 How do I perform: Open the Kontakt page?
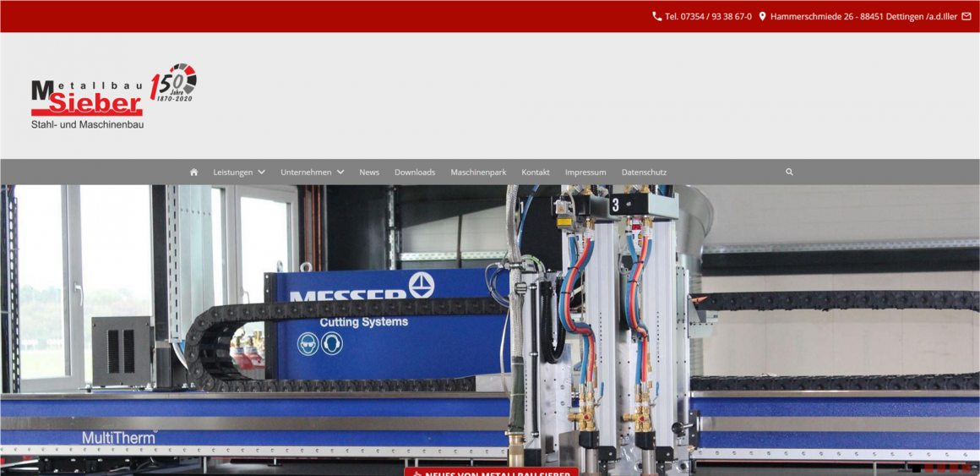[536, 172]
